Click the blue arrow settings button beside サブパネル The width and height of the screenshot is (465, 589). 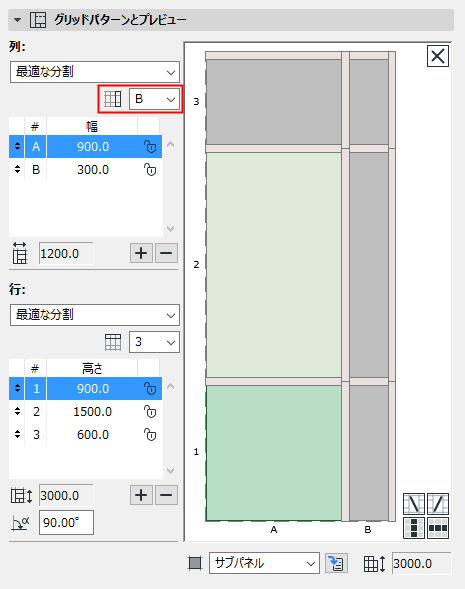click(336, 563)
